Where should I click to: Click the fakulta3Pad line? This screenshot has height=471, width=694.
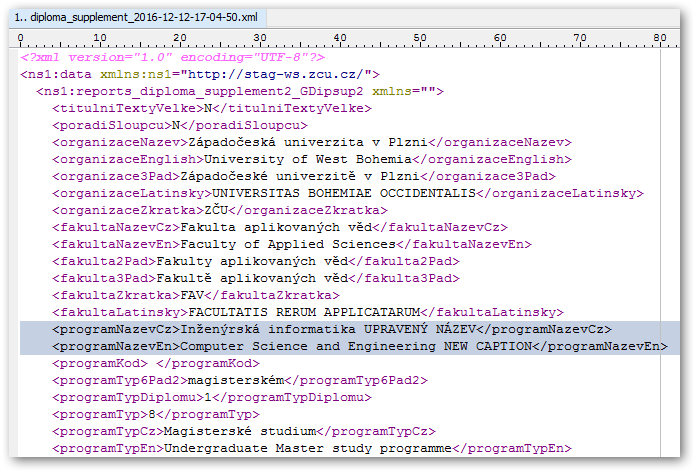click(x=256, y=278)
